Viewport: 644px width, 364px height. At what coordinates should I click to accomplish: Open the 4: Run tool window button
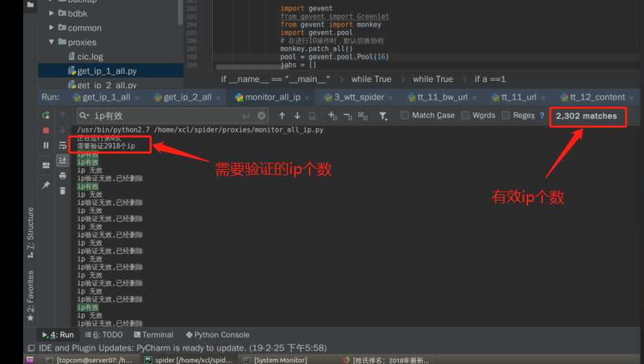click(x=58, y=335)
